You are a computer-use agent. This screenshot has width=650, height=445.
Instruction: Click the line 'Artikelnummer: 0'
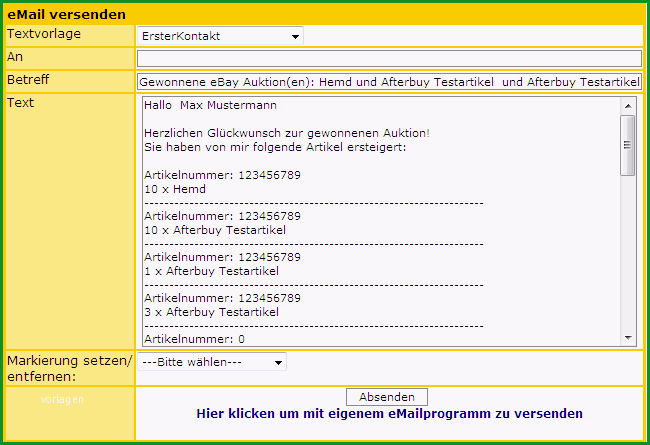tap(194, 339)
